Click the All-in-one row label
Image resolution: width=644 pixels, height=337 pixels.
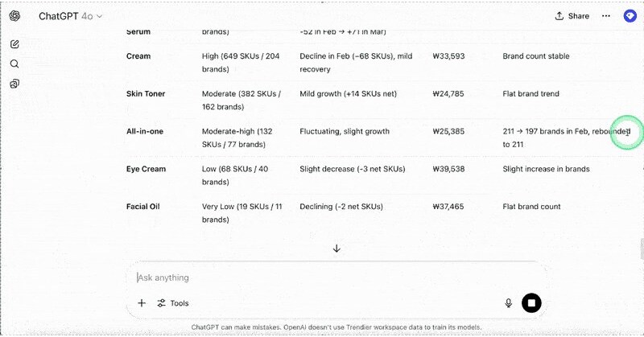(145, 131)
